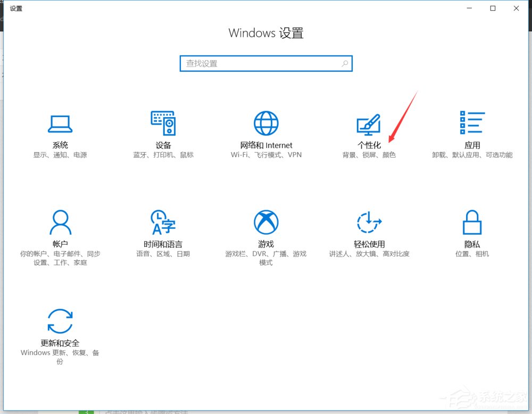This screenshot has height=414, width=532.
Task: Click the 蓝牙、打印机、鼠标 subtitle text
Action: [x=163, y=155]
